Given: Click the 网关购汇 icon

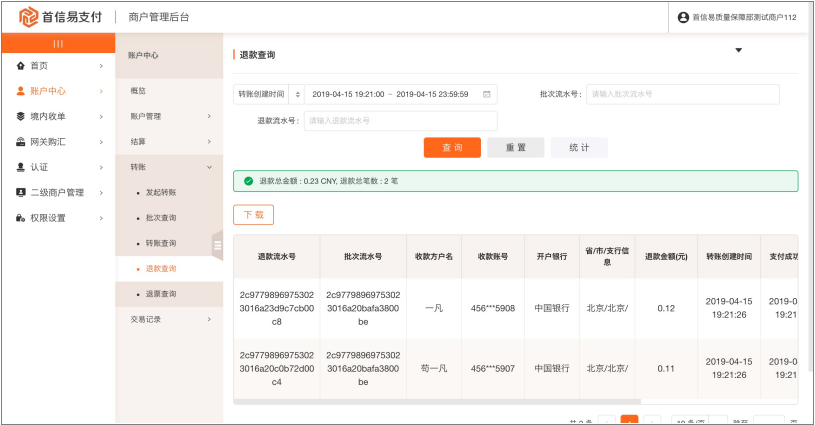Looking at the screenshot, I should click(x=20, y=142).
